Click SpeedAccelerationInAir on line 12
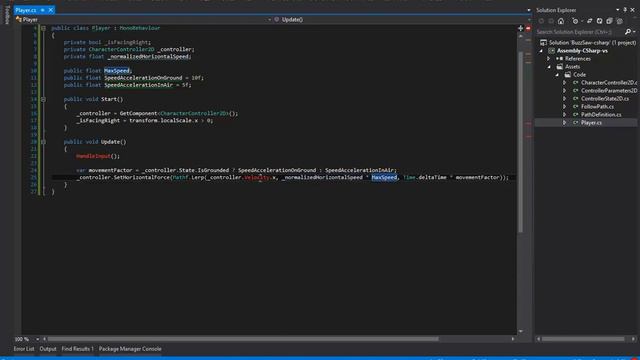Screen dimensions: 640x360 click(138, 85)
